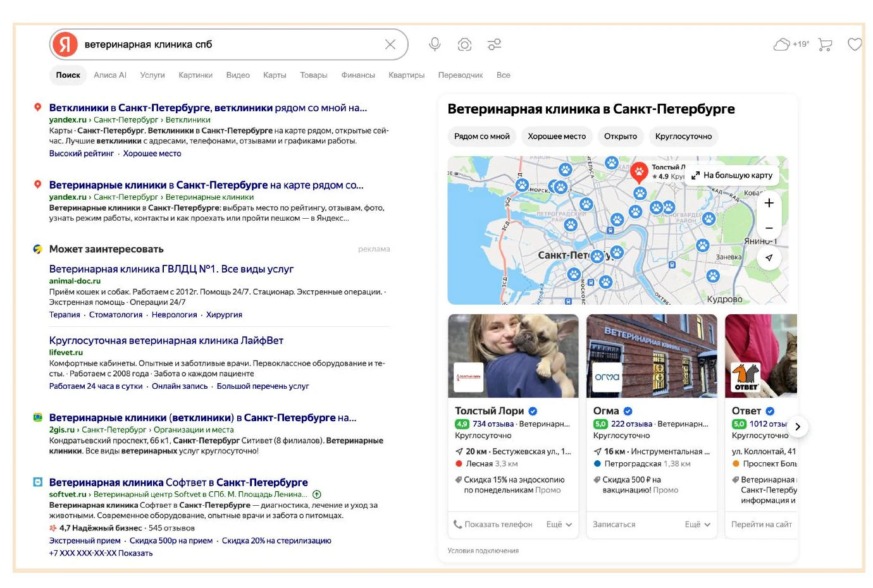Locate me with the map arrow button
Screen dimensions: 873x588
(769, 257)
